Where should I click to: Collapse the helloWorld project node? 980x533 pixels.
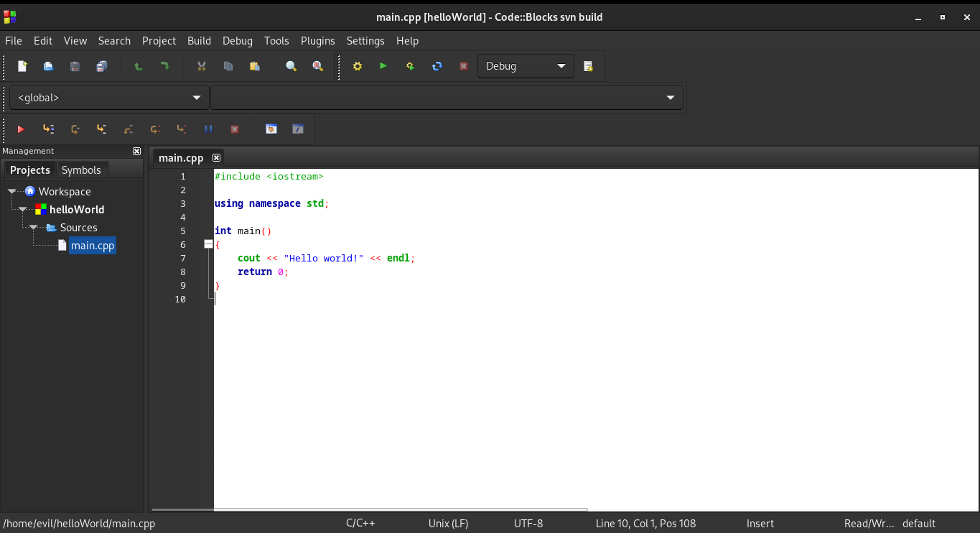click(22, 210)
